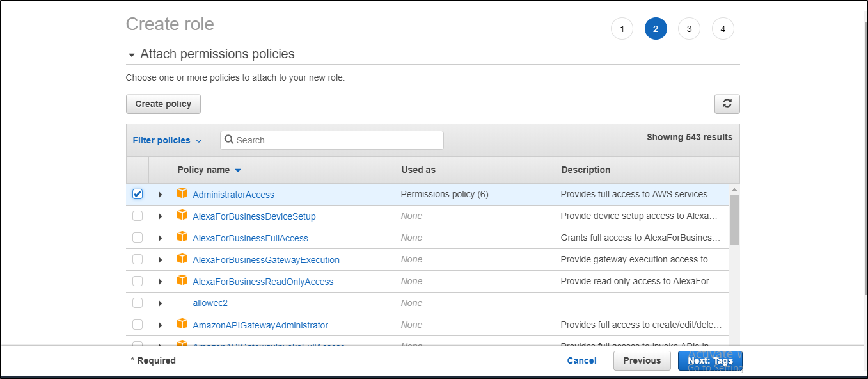
Task: Select wizard step 2 indicator
Action: coord(656,28)
